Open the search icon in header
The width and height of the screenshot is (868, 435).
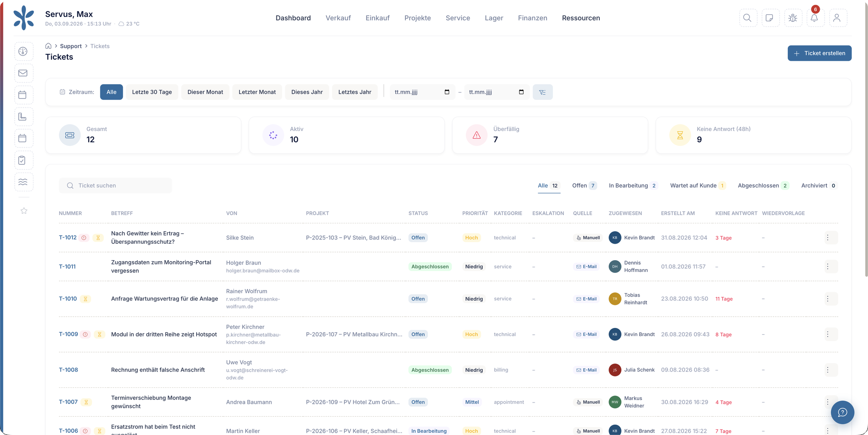pos(748,18)
